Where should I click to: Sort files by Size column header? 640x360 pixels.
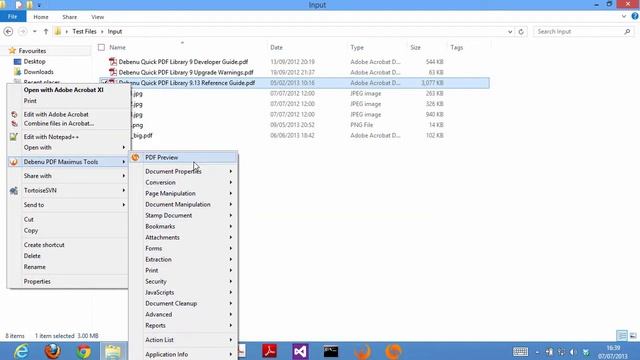(x=416, y=47)
